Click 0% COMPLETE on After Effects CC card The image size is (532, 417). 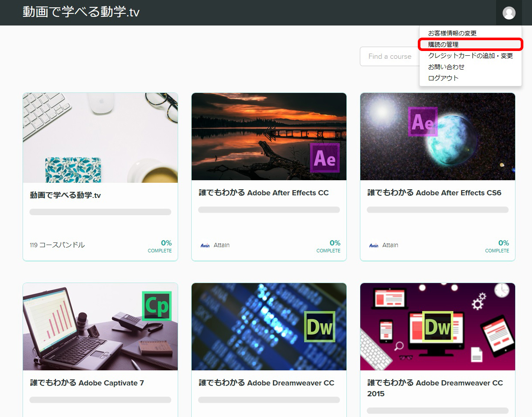pyautogui.click(x=328, y=246)
